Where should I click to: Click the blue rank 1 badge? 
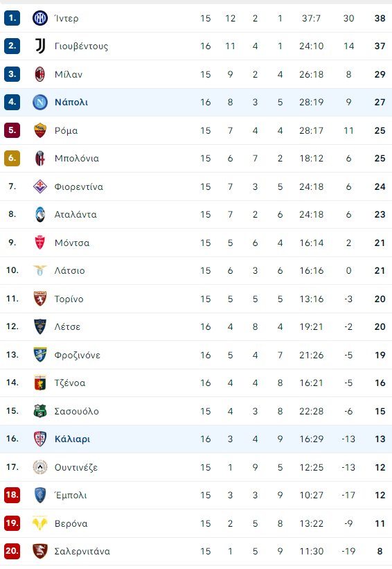coord(12,18)
